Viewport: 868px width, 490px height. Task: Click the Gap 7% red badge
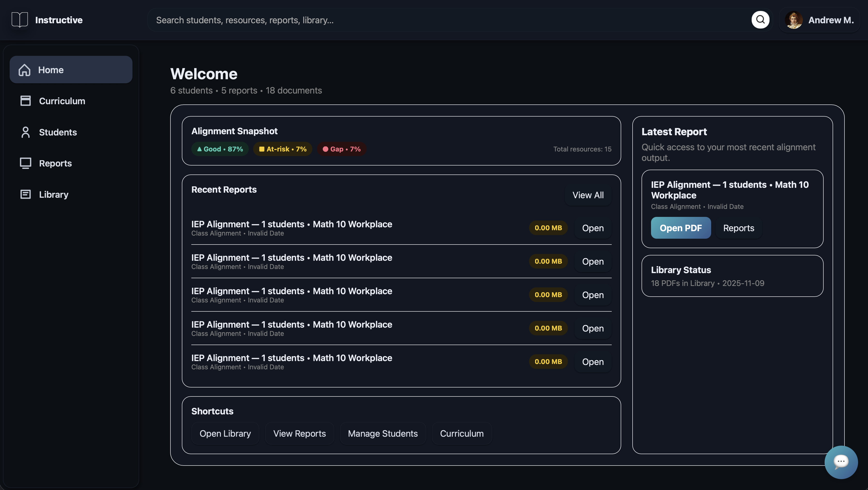341,149
